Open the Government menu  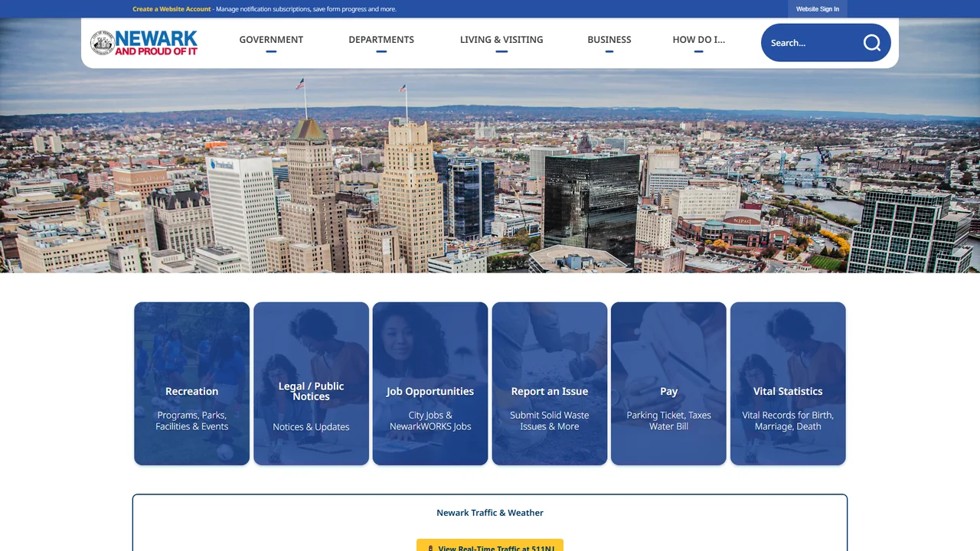[271, 40]
